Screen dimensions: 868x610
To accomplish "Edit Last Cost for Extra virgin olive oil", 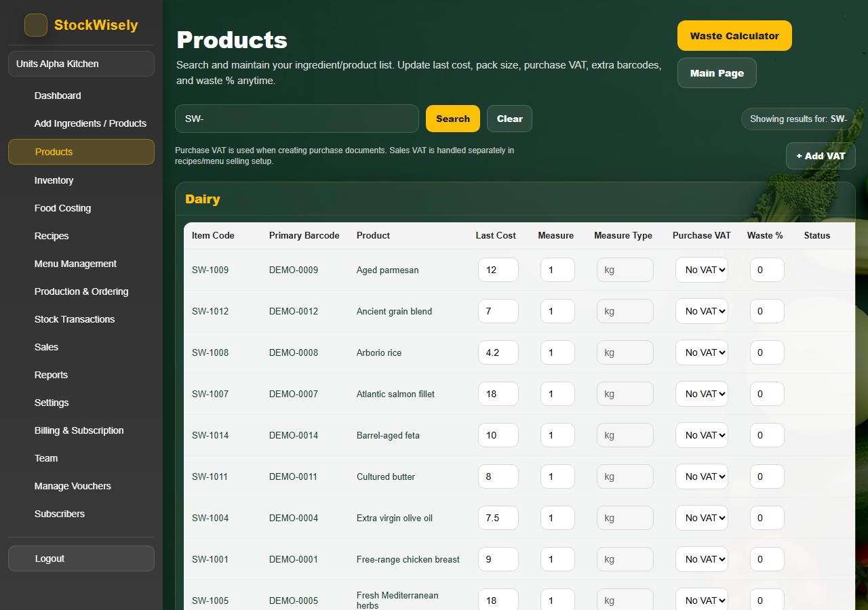I will point(498,518).
